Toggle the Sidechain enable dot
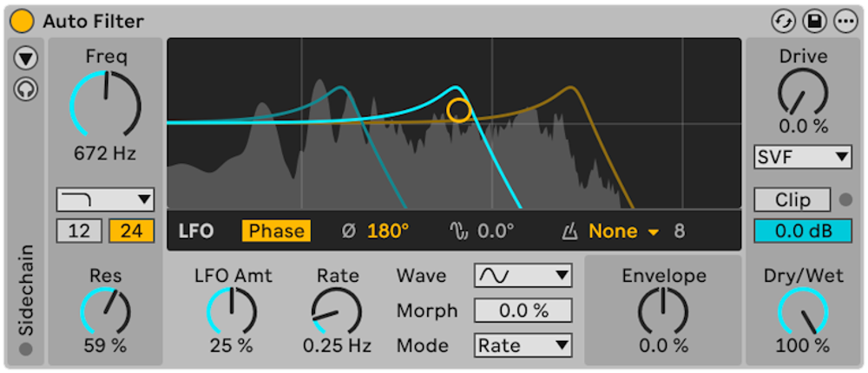 pos(26,350)
